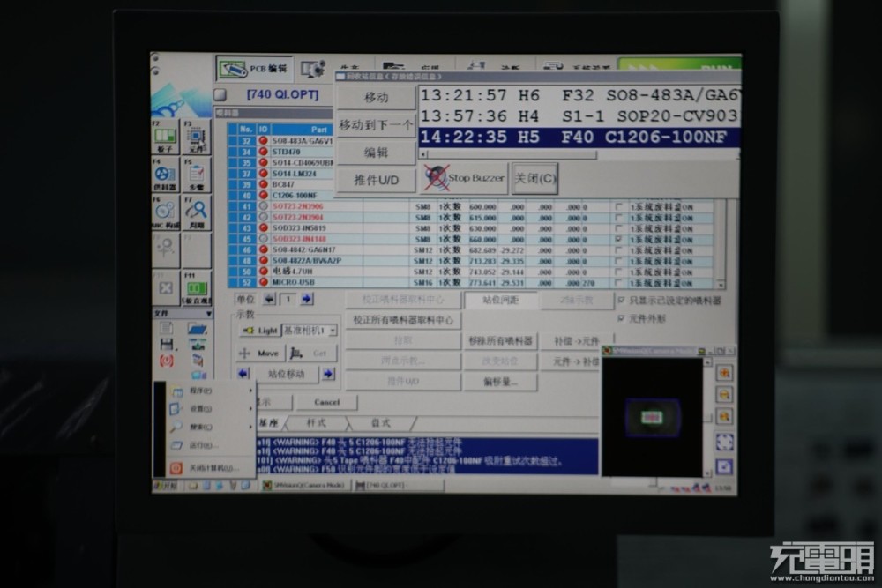Open the F2 板子 board icon
Screen dimensions: 882x588
(x=165, y=138)
